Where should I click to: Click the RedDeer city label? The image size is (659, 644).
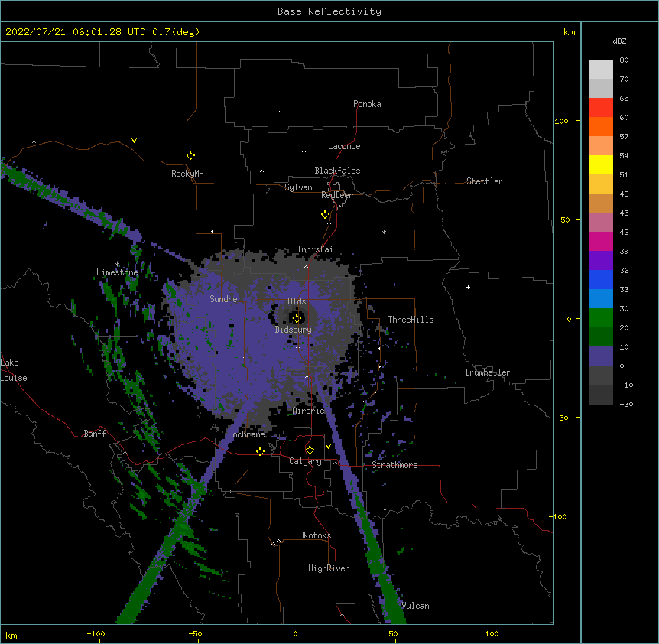[x=336, y=195]
